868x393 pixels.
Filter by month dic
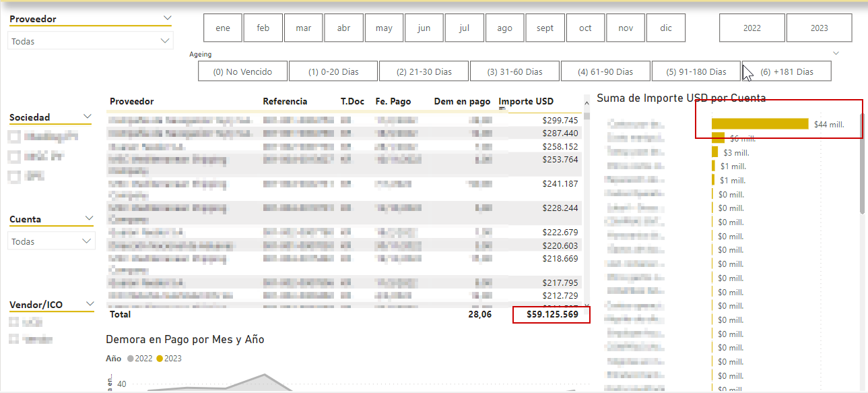pos(666,28)
